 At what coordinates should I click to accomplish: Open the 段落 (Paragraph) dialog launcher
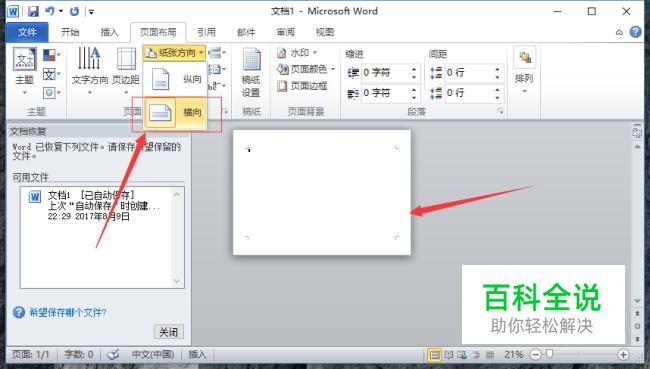[500, 112]
